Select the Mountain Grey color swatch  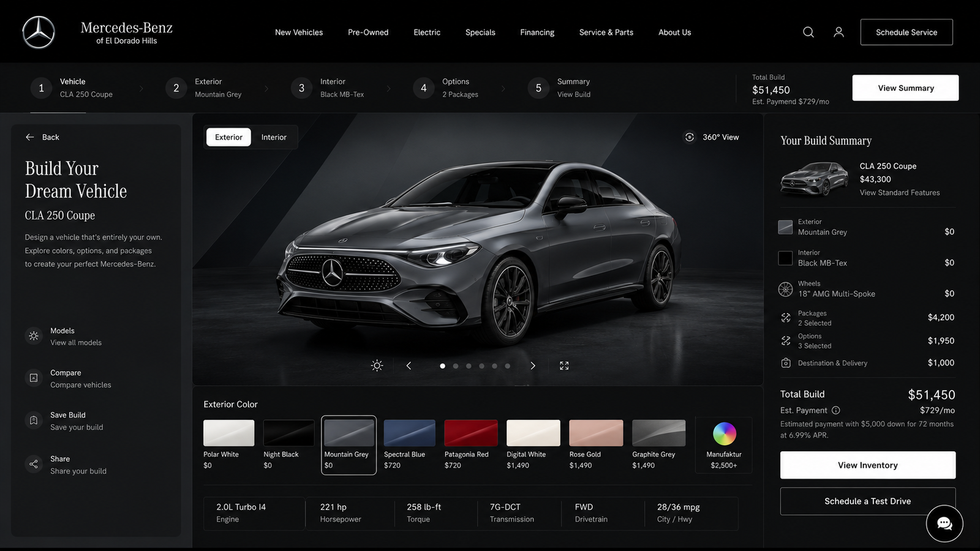(x=349, y=433)
